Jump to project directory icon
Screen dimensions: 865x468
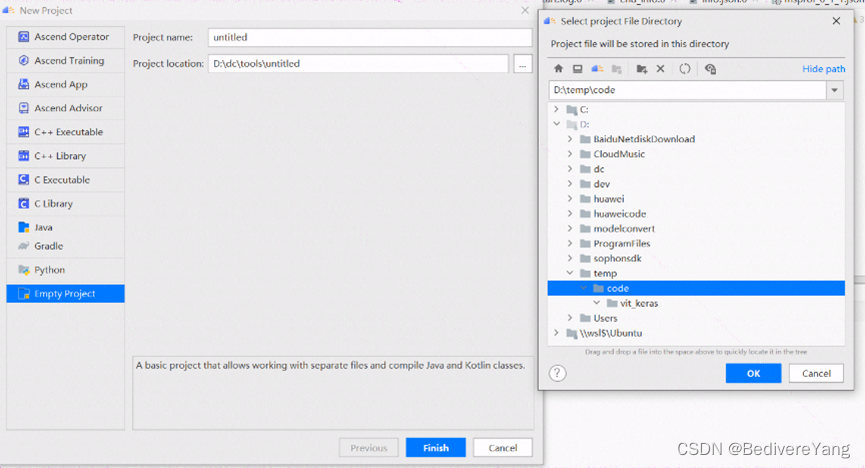coord(597,69)
